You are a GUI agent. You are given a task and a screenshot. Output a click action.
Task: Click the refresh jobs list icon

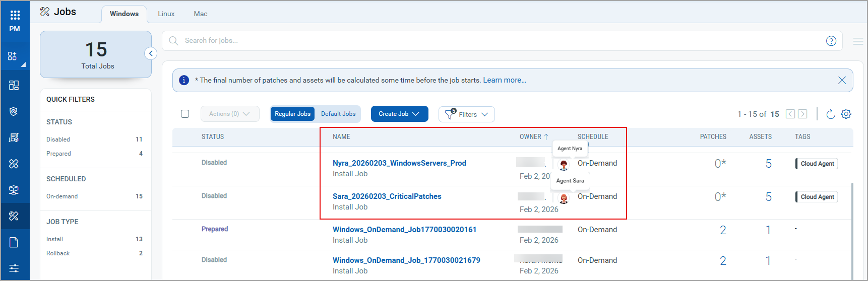pos(831,114)
